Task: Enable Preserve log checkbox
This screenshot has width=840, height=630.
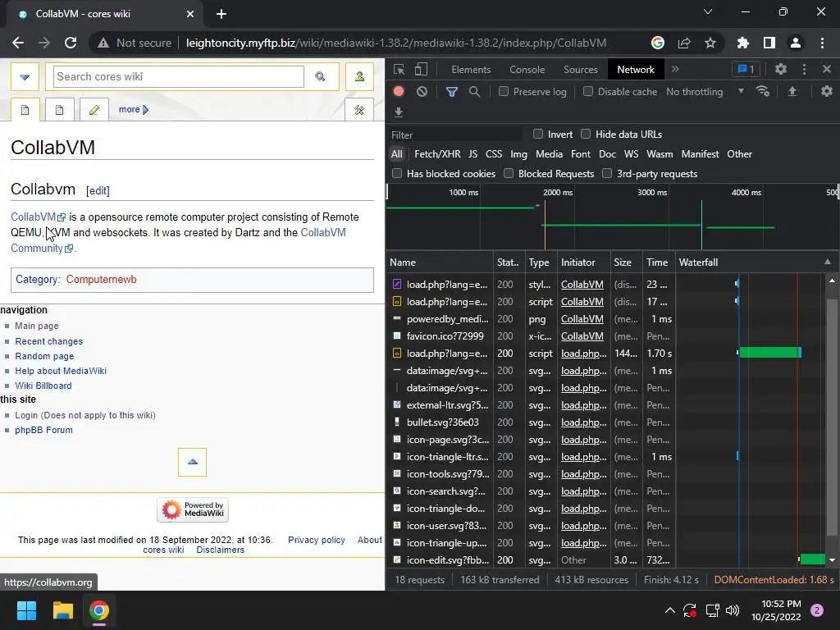Action: click(x=504, y=92)
